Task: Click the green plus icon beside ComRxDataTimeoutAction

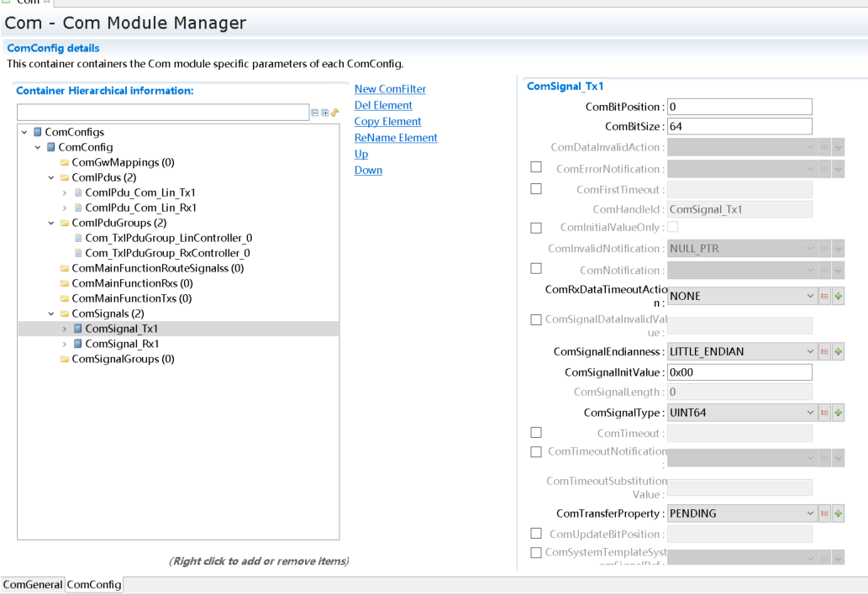Action: click(838, 296)
